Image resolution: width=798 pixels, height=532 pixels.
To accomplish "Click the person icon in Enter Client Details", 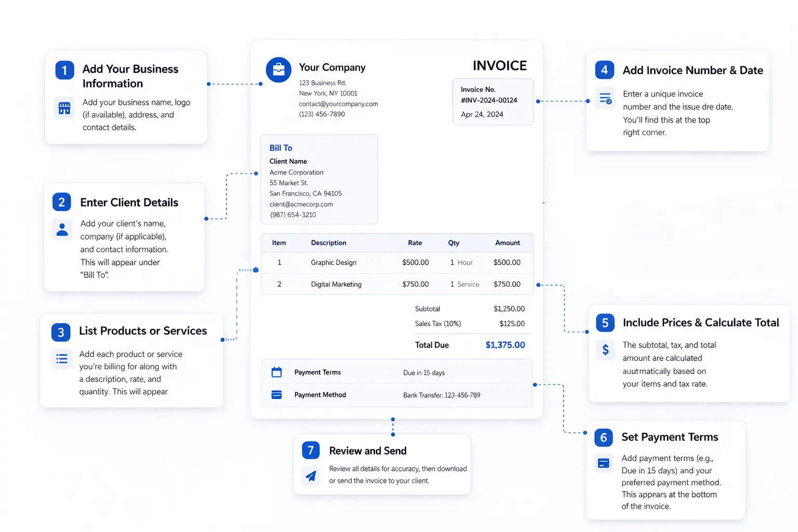I will pyautogui.click(x=62, y=229).
